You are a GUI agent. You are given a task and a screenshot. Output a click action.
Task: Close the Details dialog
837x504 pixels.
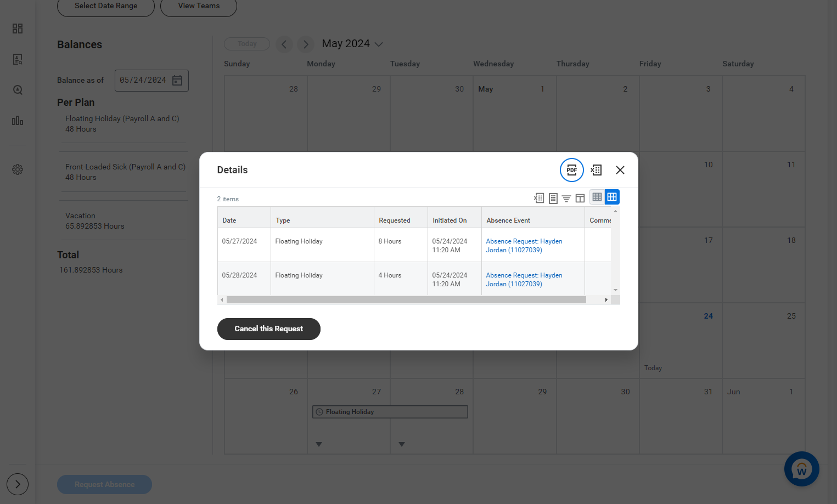[x=620, y=170]
